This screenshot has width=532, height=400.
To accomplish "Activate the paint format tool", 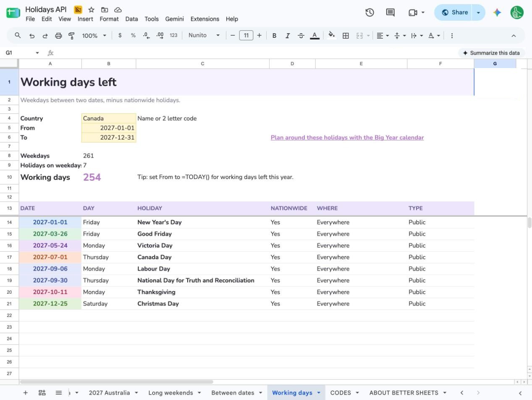I will [x=71, y=36].
